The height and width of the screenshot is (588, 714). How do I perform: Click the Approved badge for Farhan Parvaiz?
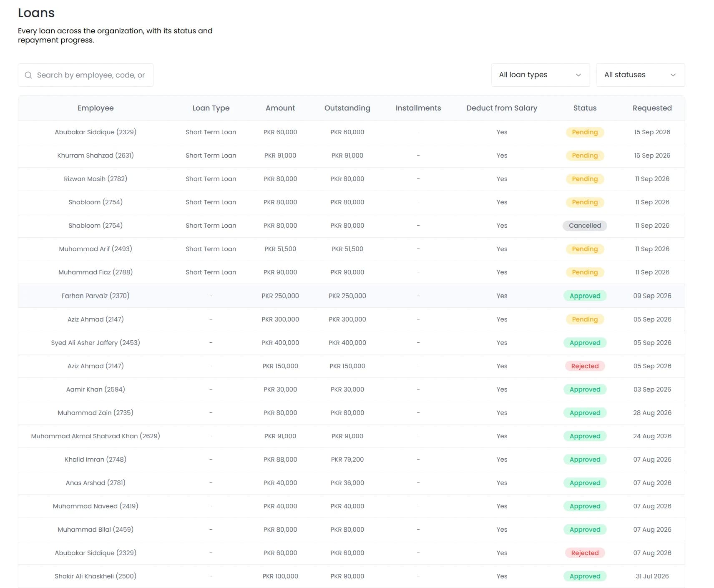pos(585,296)
